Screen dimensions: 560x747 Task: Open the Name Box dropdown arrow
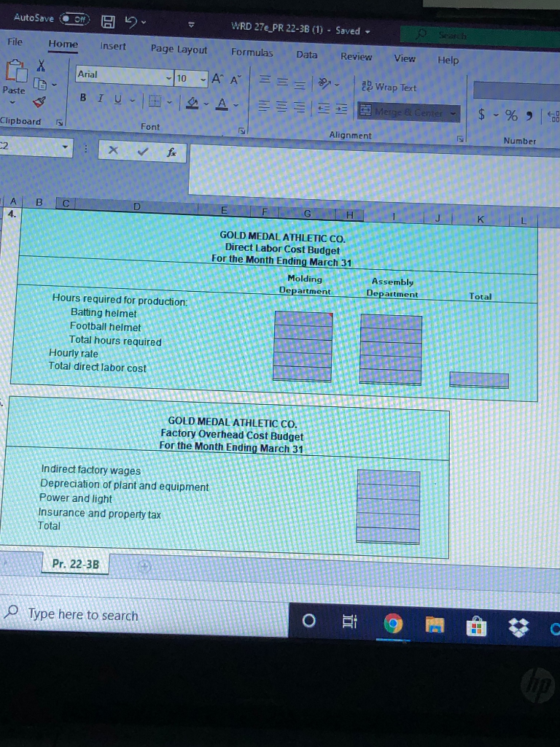(x=65, y=146)
